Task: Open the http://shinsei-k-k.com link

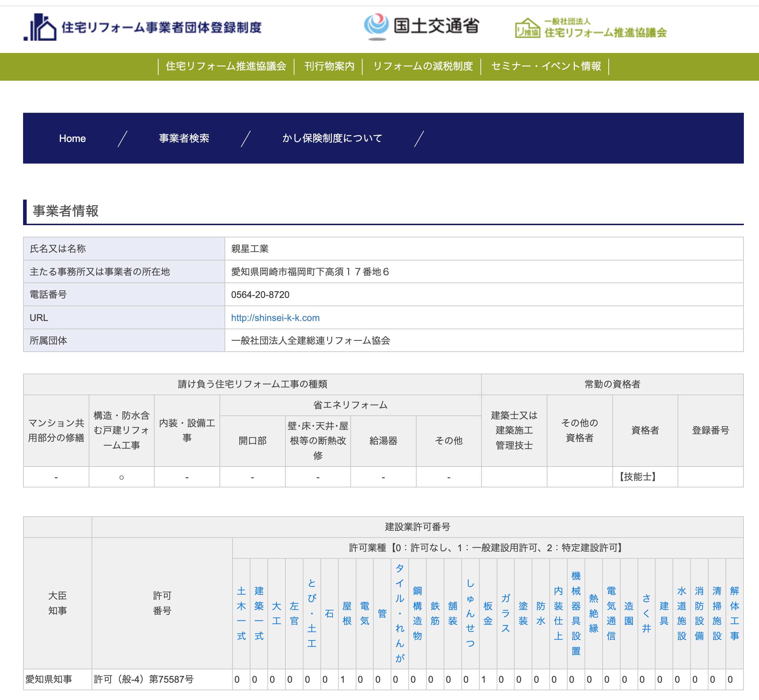Action: coord(275,318)
